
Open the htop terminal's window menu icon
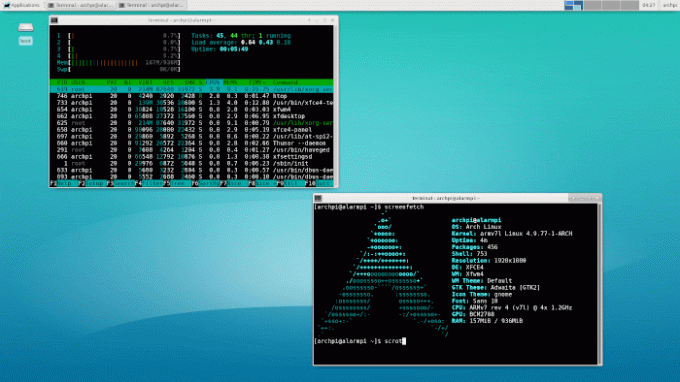click(54, 20)
